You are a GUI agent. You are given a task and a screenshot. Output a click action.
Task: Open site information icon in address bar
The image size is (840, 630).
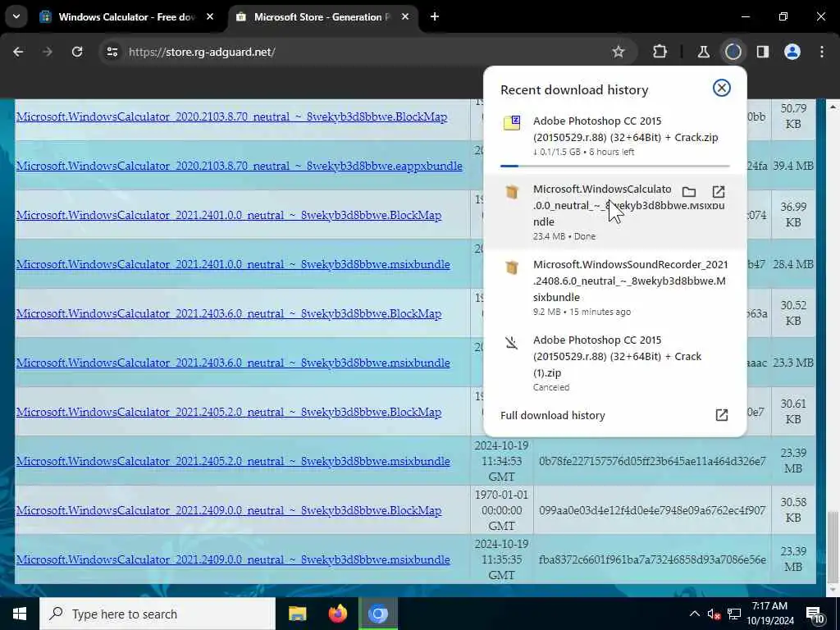(x=112, y=52)
